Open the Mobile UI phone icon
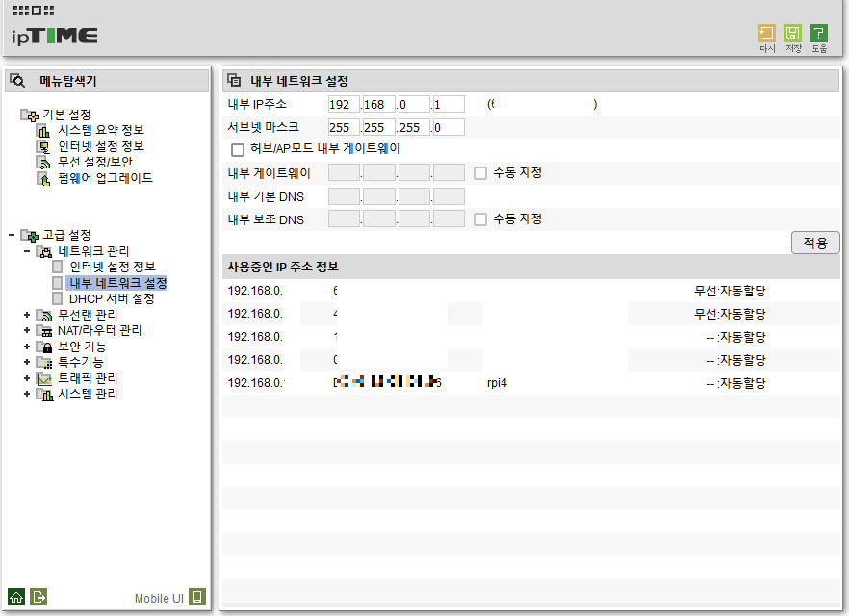 196,597
